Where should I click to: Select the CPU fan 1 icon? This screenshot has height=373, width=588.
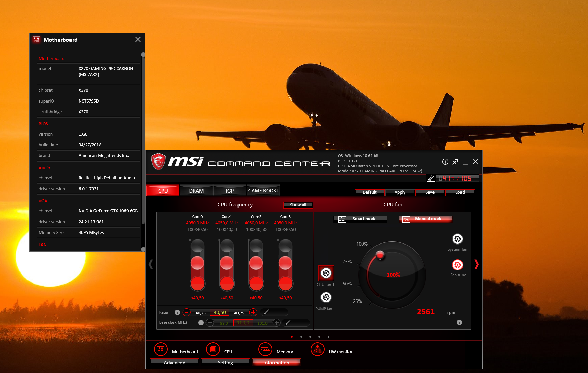[326, 273]
